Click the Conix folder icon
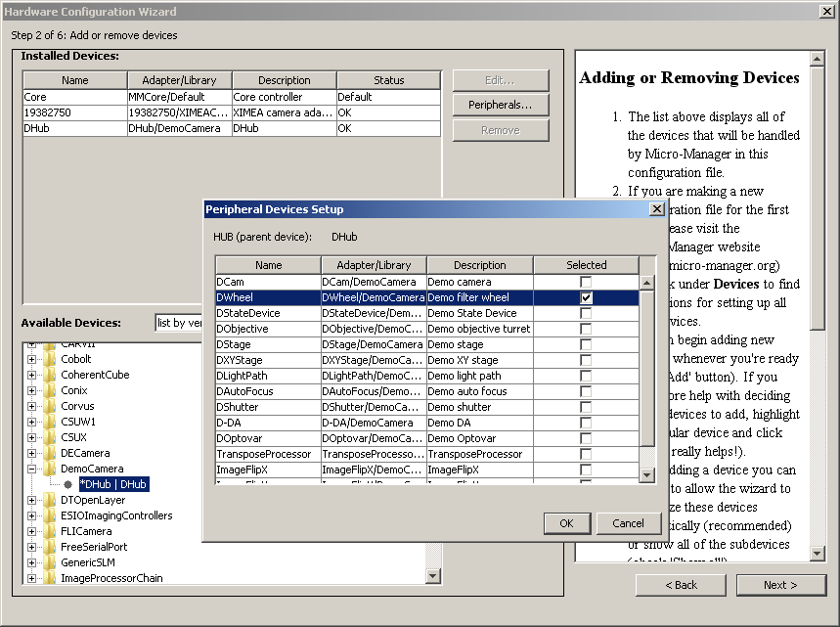This screenshot has height=627, width=840. click(49, 390)
